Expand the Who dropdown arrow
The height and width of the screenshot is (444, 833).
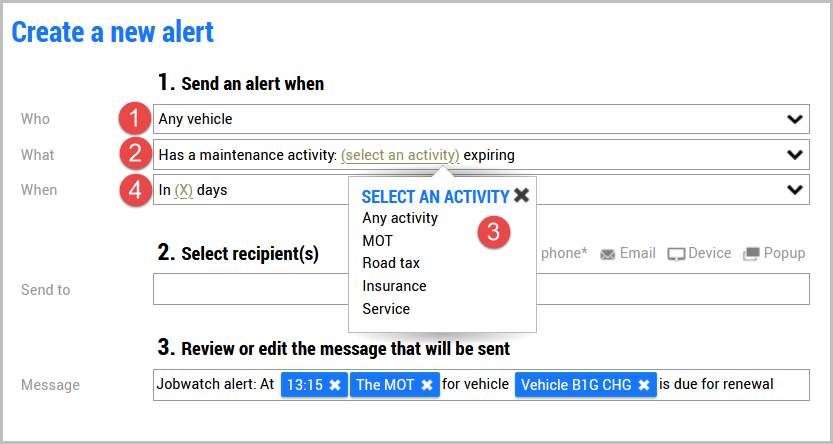click(795, 119)
